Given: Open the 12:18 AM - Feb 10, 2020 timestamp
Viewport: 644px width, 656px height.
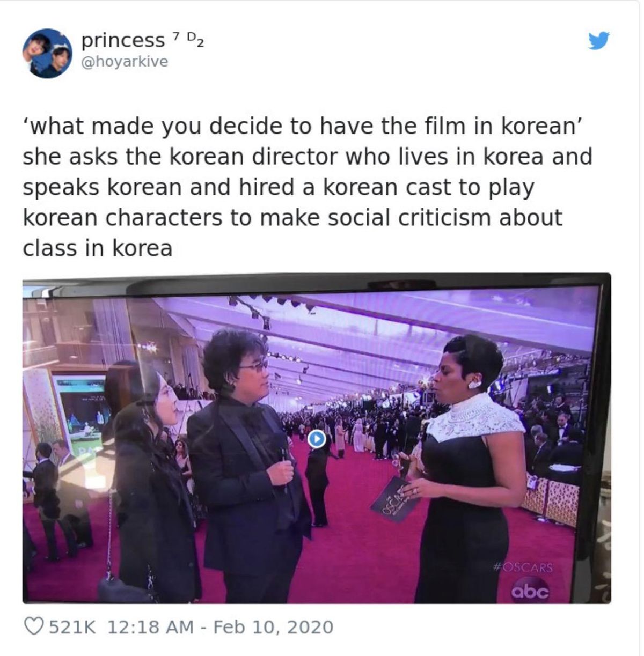Looking at the screenshot, I should tap(221, 626).
